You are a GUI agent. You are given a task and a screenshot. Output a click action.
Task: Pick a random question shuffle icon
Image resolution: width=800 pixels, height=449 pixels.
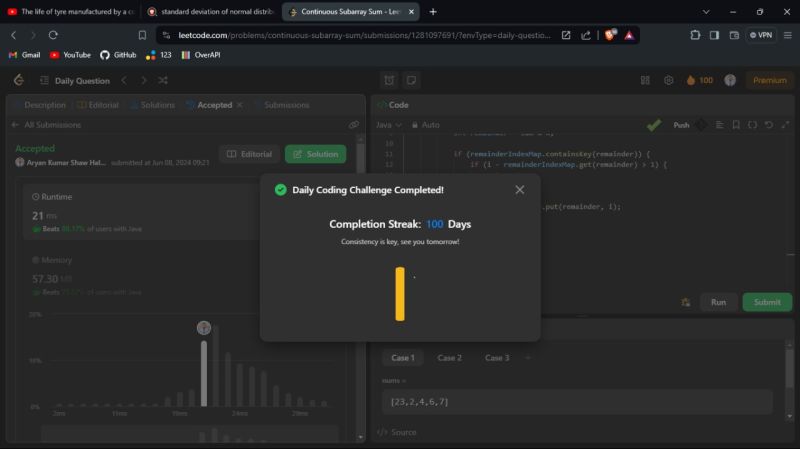point(163,80)
